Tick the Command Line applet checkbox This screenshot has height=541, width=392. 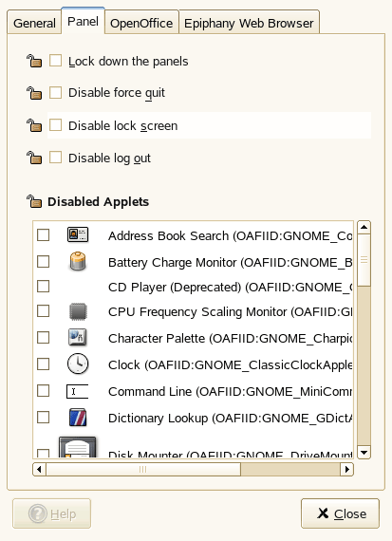pos(43,391)
